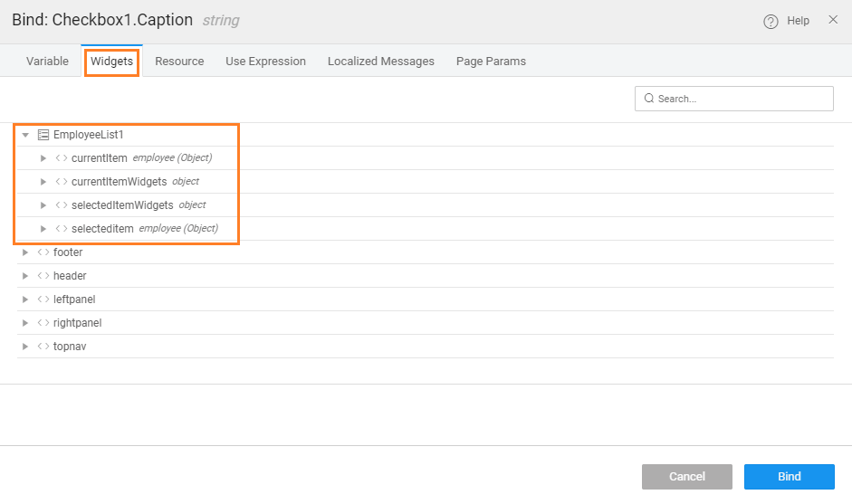This screenshot has width=852, height=504.
Task: Click the code brackets icon beside rightpanel
Action: 43,323
